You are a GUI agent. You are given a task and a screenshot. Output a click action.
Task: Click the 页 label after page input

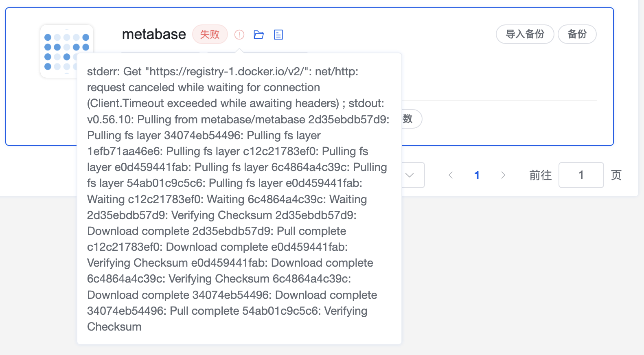coord(616,175)
